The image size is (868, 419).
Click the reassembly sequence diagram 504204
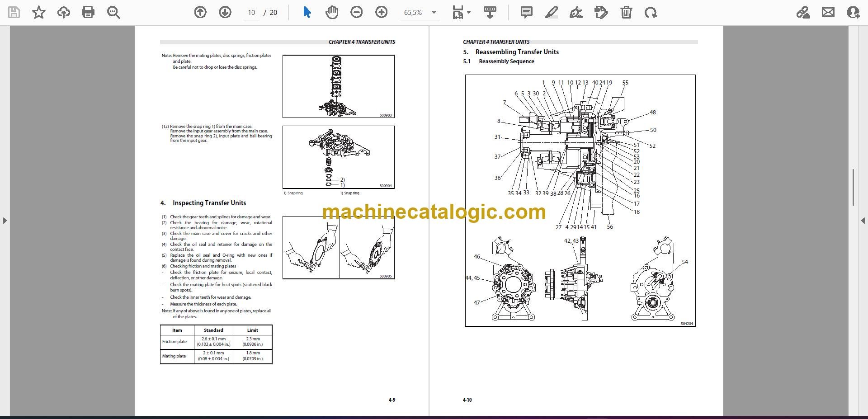click(580, 201)
